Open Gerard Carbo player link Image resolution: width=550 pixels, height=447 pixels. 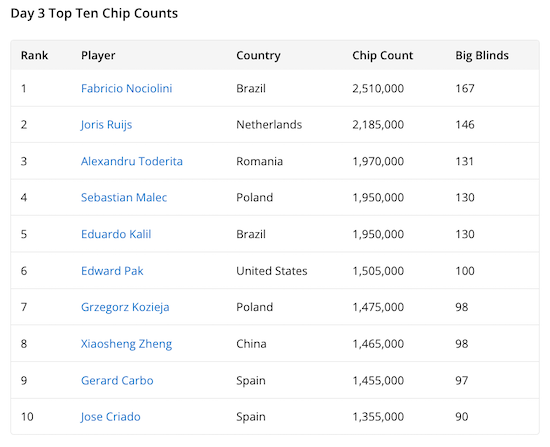[x=117, y=380]
